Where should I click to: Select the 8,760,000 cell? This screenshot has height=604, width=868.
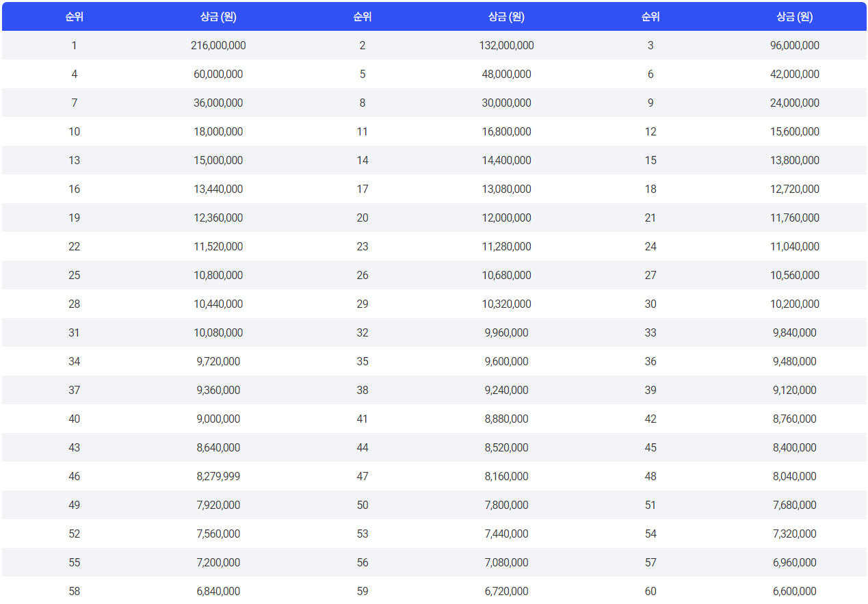pos(794,419)
